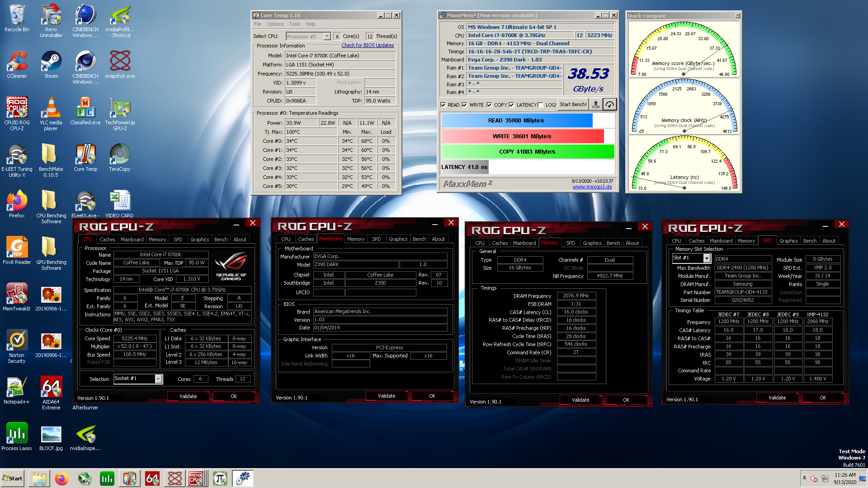
Task: Switch to Caches tab in CPU window
Action: tap(107, 239)
